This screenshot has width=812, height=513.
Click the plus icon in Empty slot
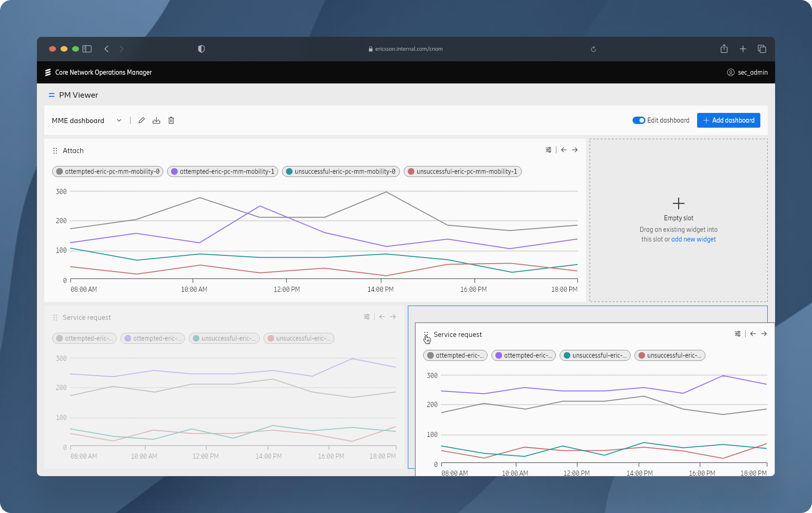coord(678,203)
